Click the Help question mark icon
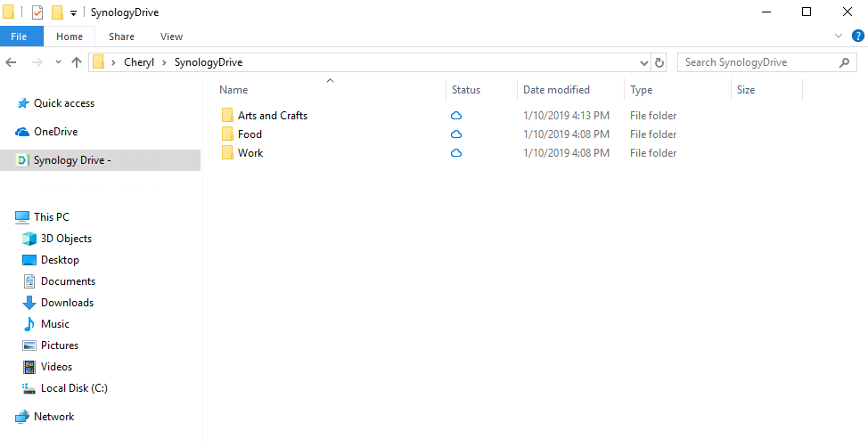The width and height of the screenshot is (868, 447). click(x=857, y=36)
